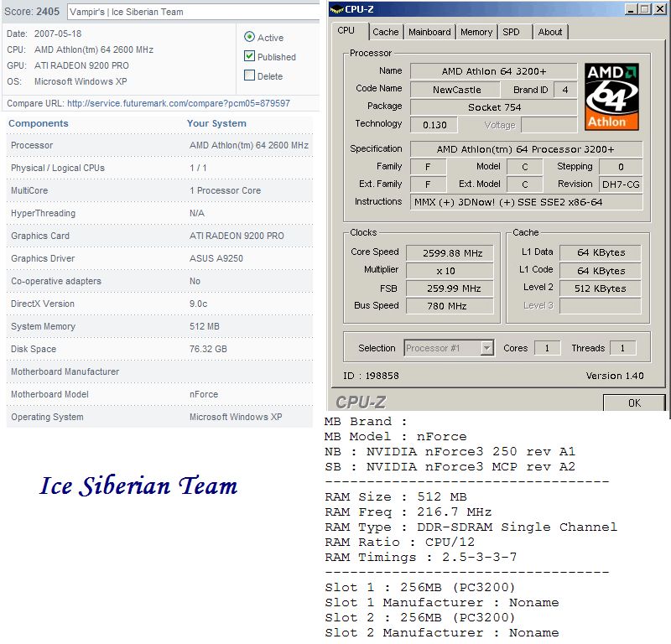Click the FSB value 259.99 MHz
Screen dimensions: 671x644
click(450, 288)
